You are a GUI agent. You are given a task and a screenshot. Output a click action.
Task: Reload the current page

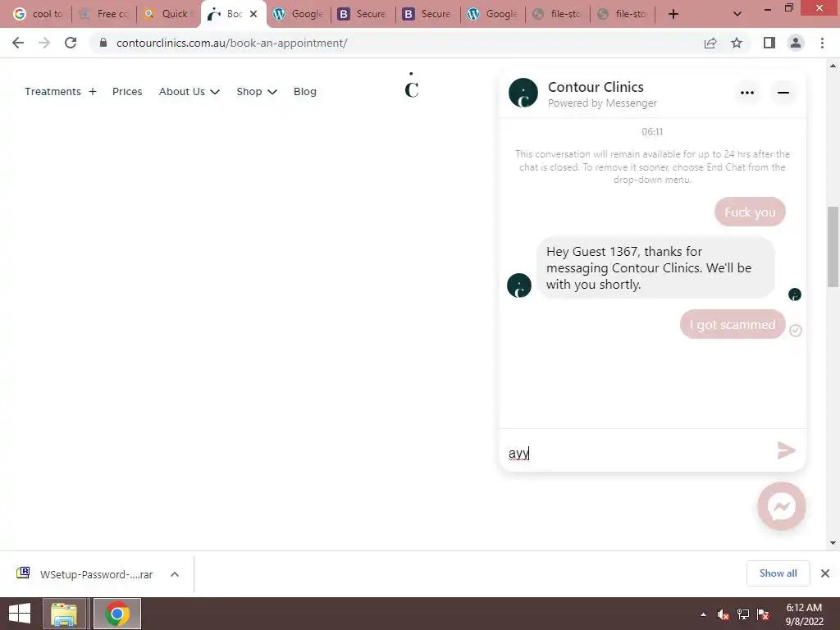pyautogui.click(x=71, y=43)
